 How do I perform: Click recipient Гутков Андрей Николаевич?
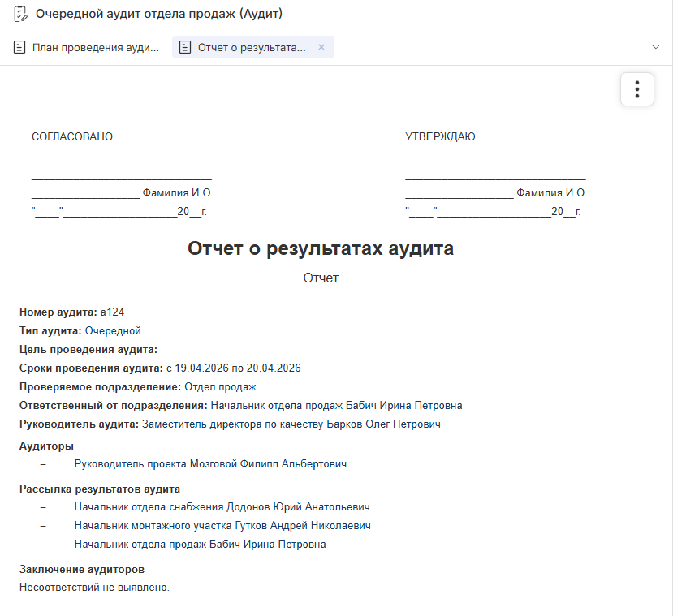[x=222, y=526]
